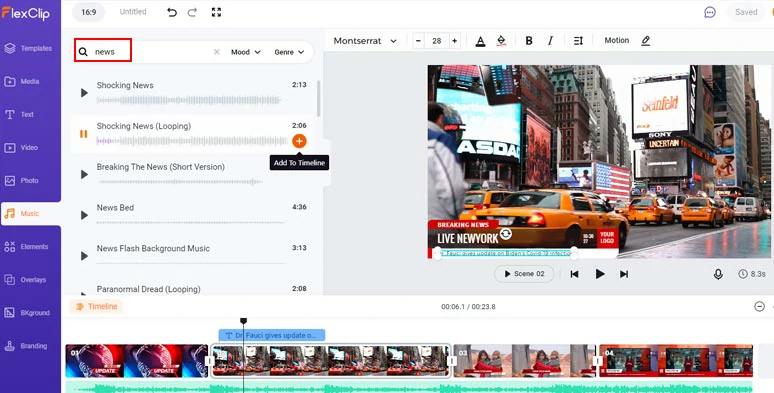Click the Scene 02 play button

pos(524,274)
